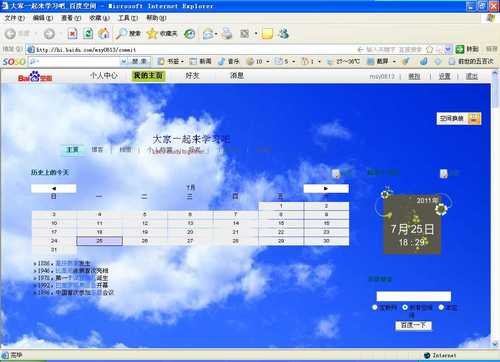Click the 退出 logout link
This screenshot has width=500, height=362.
click(x=471, y=76)
